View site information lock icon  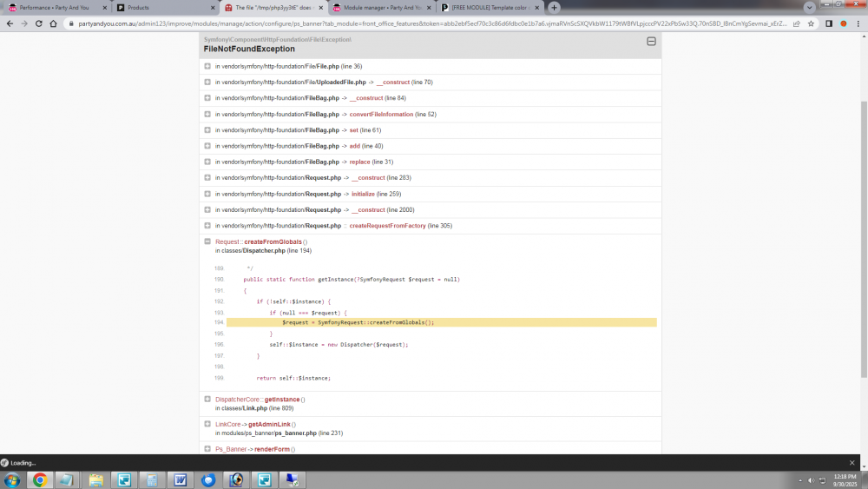71,23
